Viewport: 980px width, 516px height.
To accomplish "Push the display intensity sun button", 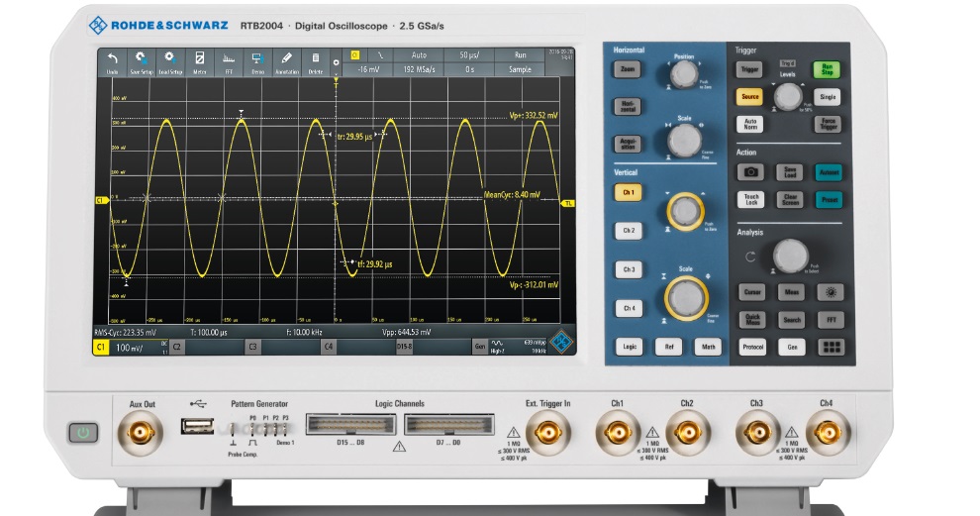I will pos(831,292).
